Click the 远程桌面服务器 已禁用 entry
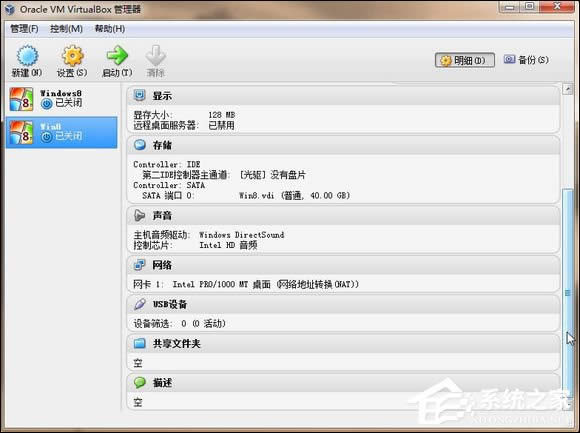 click(184, 125)
